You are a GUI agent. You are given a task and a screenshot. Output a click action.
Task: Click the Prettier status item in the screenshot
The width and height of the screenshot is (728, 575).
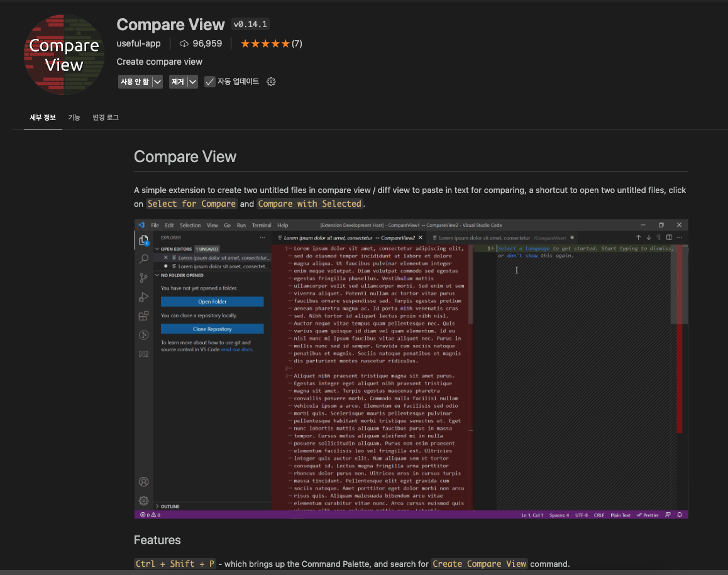click(648, 515)
